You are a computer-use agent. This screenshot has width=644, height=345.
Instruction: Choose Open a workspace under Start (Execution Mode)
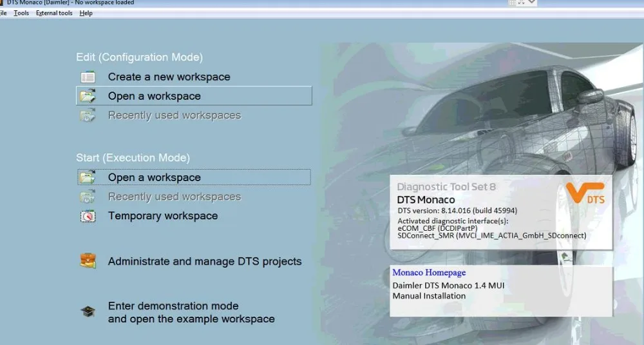pos(194,177)
